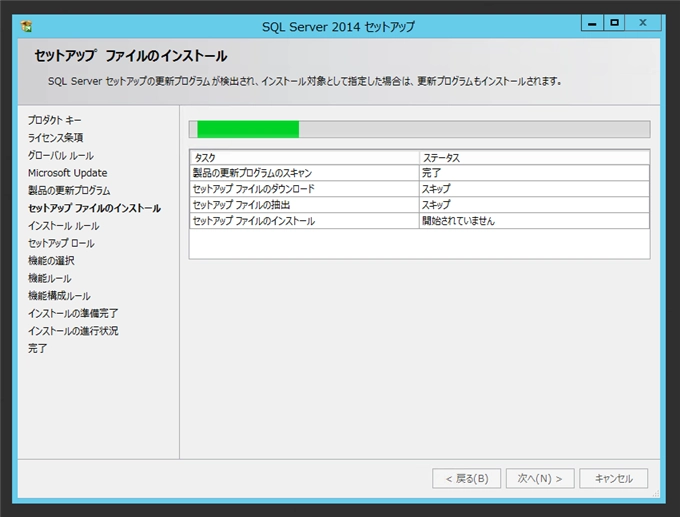Click the window resize grip corner
This screenshot has height=517, width=680.
tap(656, 494)
